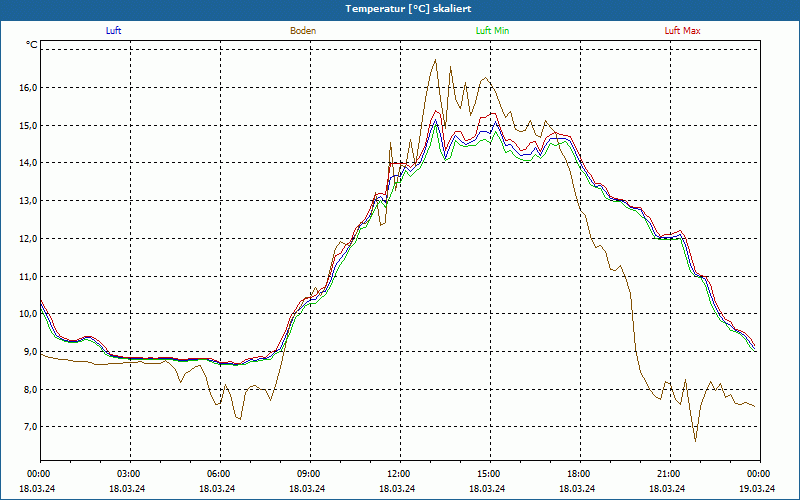800x500 pixels.
Task: Click the '13,0' y-axis value
Action: tap(28, 201)
